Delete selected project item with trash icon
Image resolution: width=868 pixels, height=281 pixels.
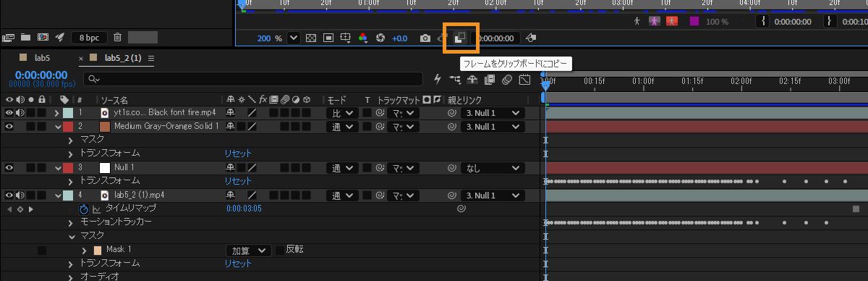[x=117, y=37]
